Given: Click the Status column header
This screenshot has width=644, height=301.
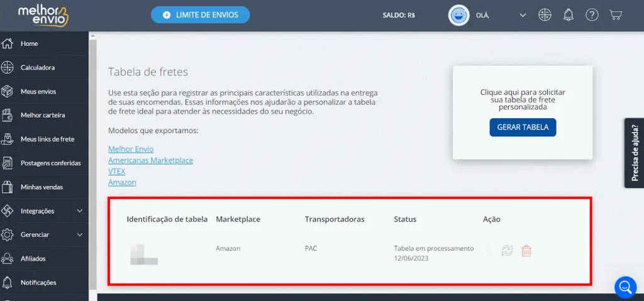Looking at the screenshot, I should click(405, 219).
